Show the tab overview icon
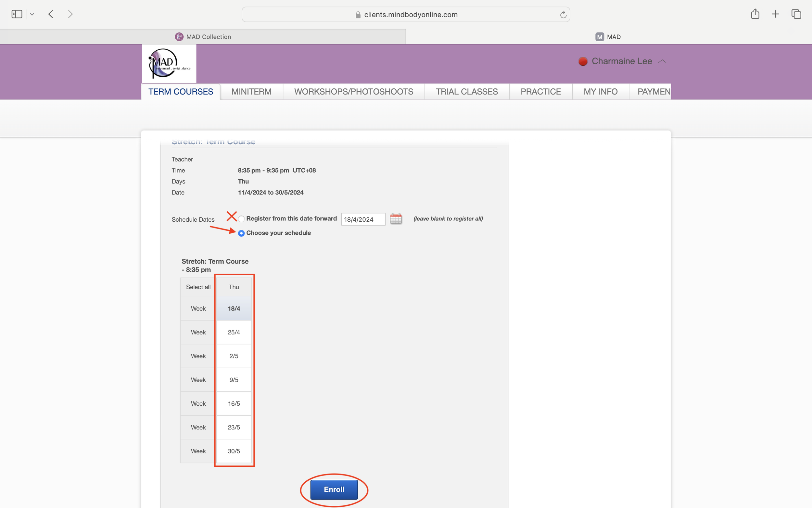 (796, 14)
